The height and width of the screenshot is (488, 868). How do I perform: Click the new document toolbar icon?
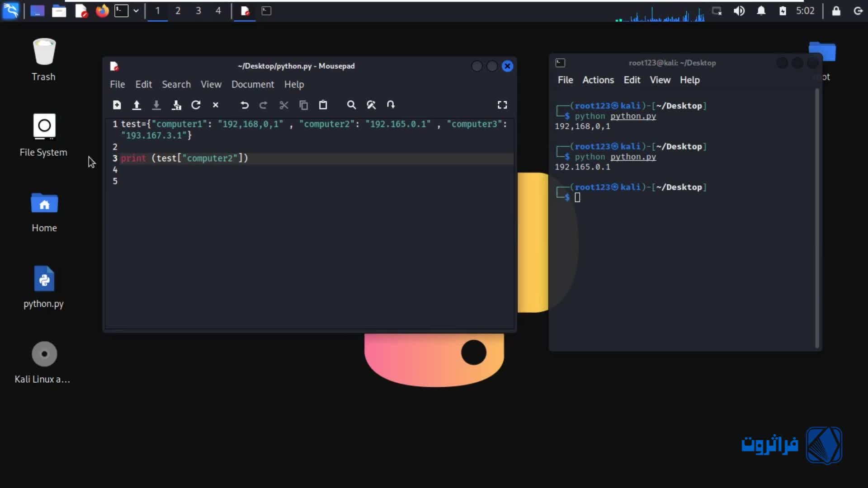click(x=117, y=105)
